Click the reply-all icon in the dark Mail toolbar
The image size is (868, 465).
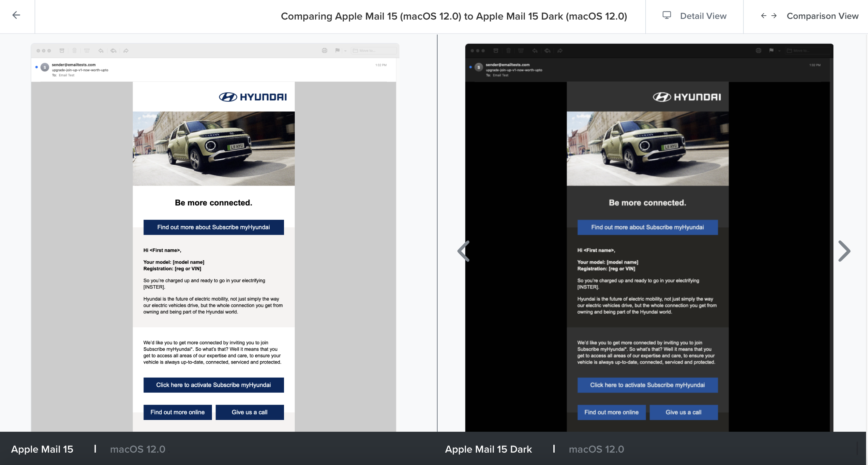point(547,51)
